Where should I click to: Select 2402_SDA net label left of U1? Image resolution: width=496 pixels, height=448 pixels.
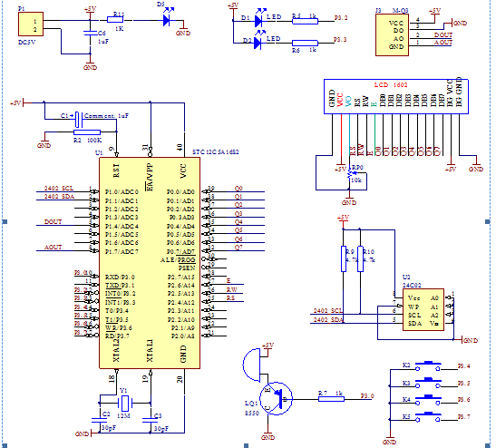[59, 197]
